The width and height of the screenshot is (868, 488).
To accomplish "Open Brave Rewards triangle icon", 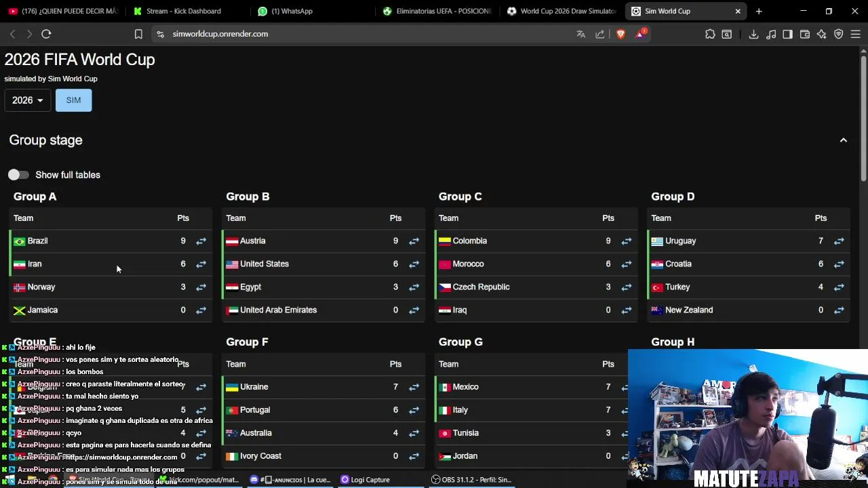I will click(639, 34).
